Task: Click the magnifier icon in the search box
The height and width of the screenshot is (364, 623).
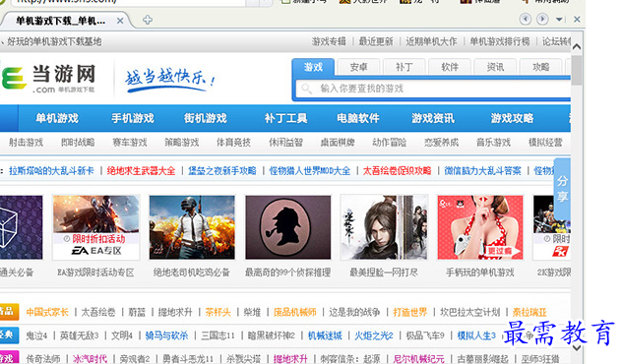Action: click(306, 89)
